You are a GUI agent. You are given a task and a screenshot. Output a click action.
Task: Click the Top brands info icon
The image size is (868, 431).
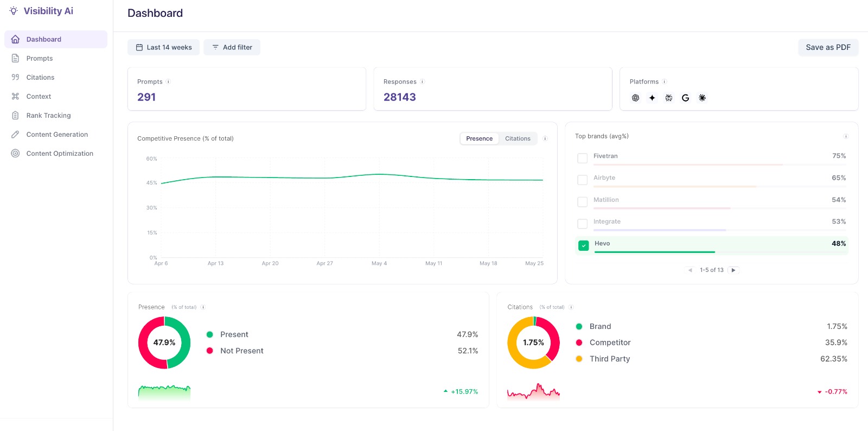click(846, 136)
